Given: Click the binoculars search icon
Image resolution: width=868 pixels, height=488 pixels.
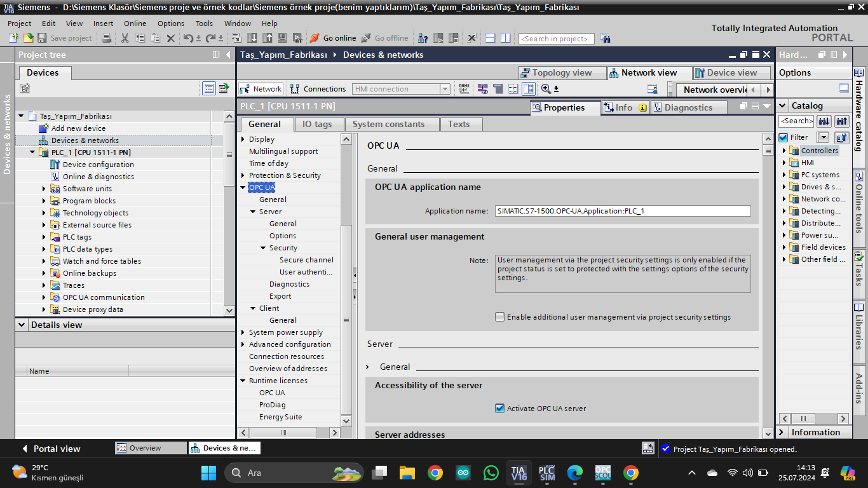Looking at the screenshot, I should [x=605, y=38].
